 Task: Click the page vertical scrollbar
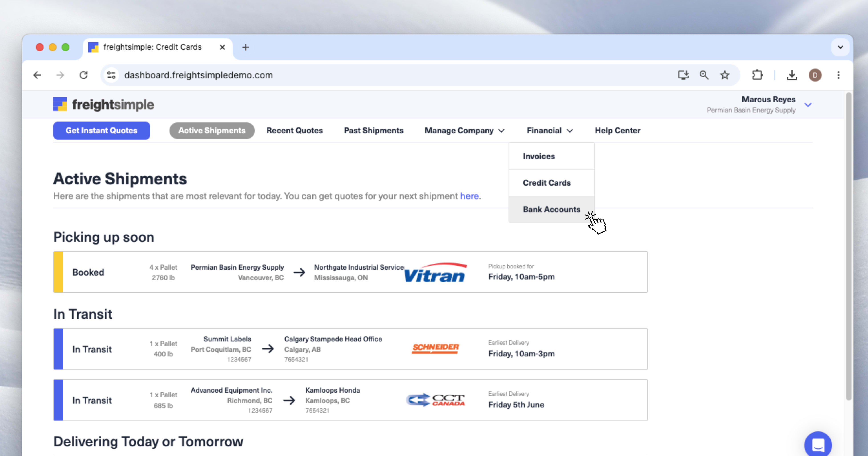848,246
